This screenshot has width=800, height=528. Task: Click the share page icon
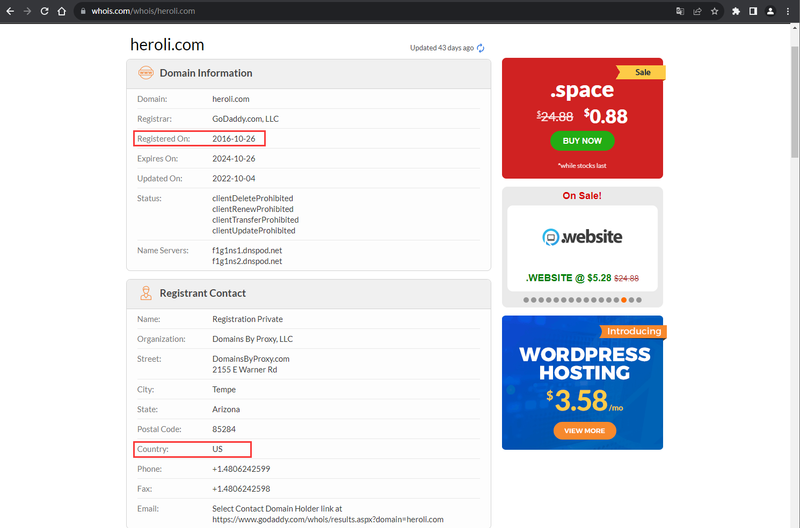(x=697, y=11)
